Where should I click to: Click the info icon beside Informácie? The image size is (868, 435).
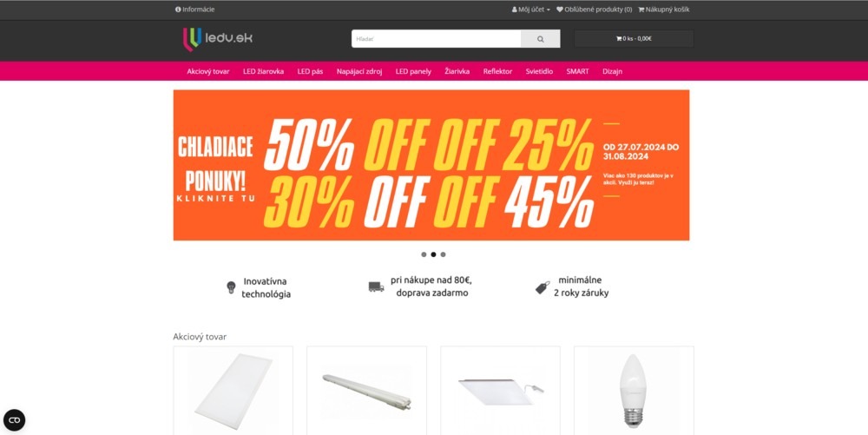pos(178,10)
